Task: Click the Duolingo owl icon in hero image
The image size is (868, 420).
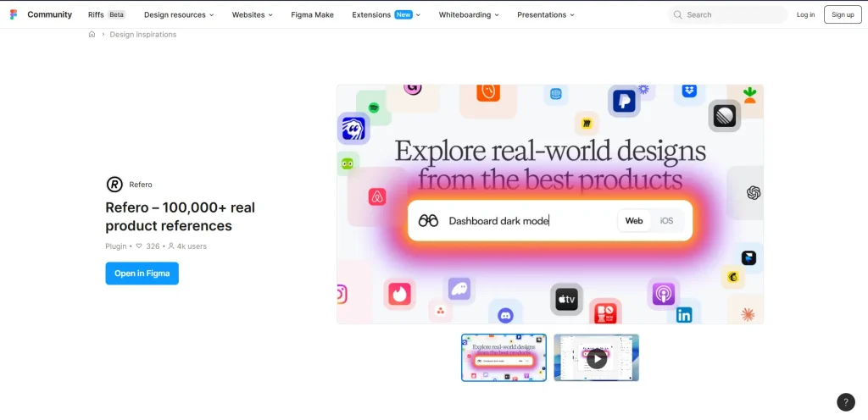Action: (348, 163)
